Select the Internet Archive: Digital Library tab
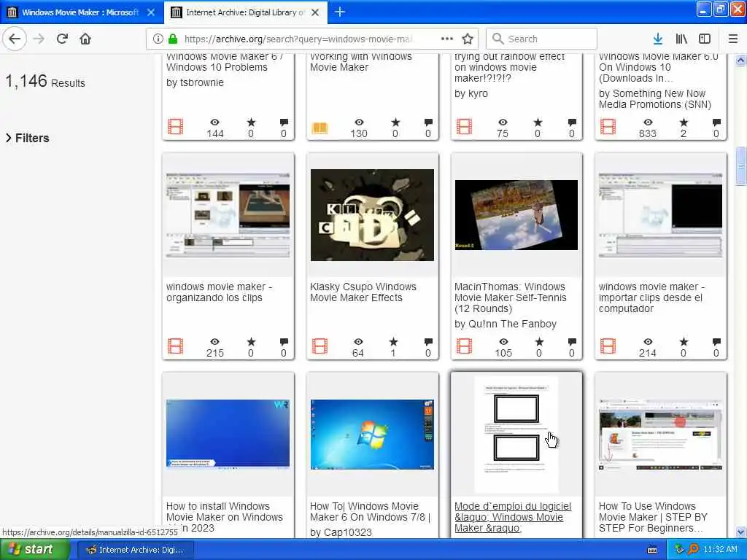Viewport: 747px width, 560px height. point(245,12)
